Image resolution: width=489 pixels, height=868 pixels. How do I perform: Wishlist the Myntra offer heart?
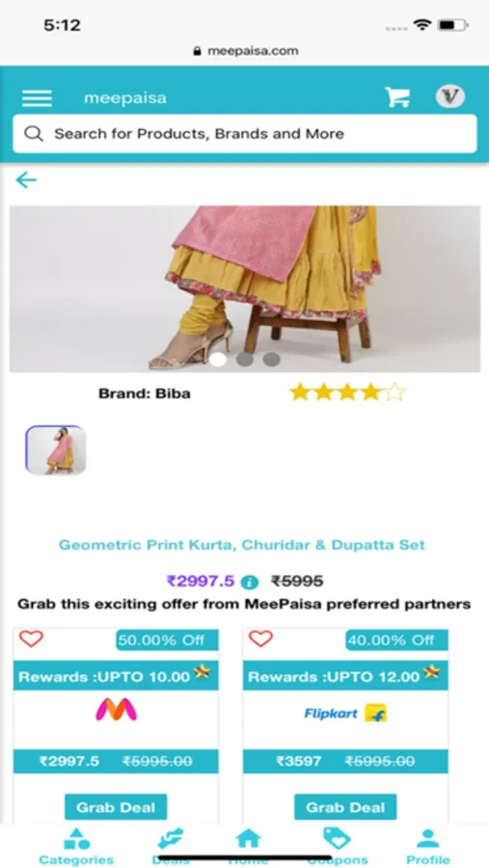(x=31, y=638)
